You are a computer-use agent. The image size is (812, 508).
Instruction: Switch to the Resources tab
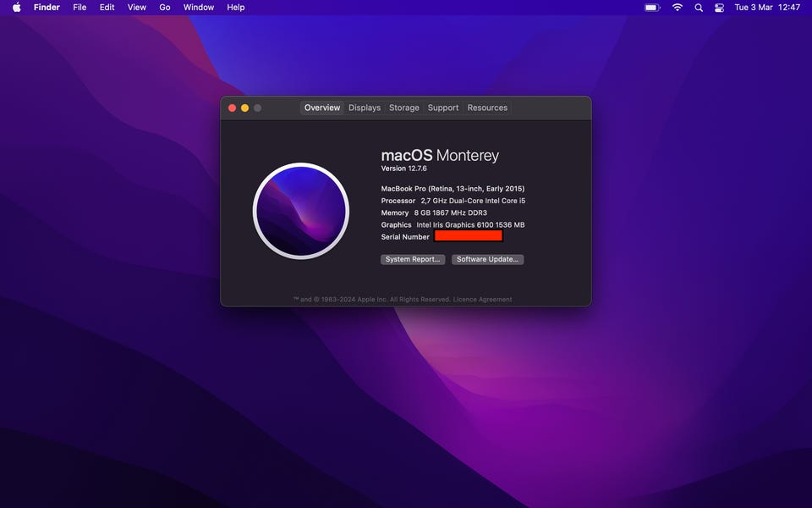tap(487, 108)
